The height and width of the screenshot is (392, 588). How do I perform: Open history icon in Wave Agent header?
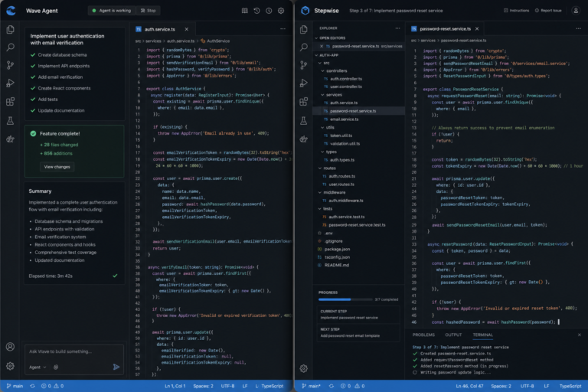[257, 11]
